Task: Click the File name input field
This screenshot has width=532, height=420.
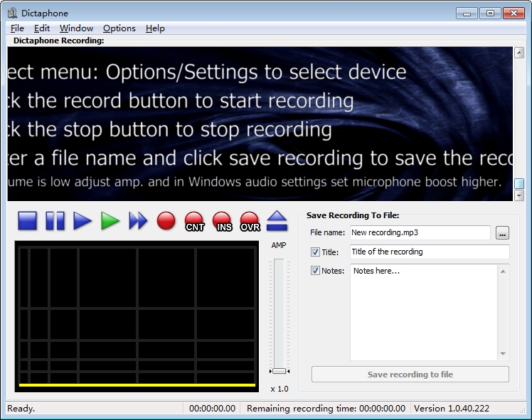Action: 420,232
